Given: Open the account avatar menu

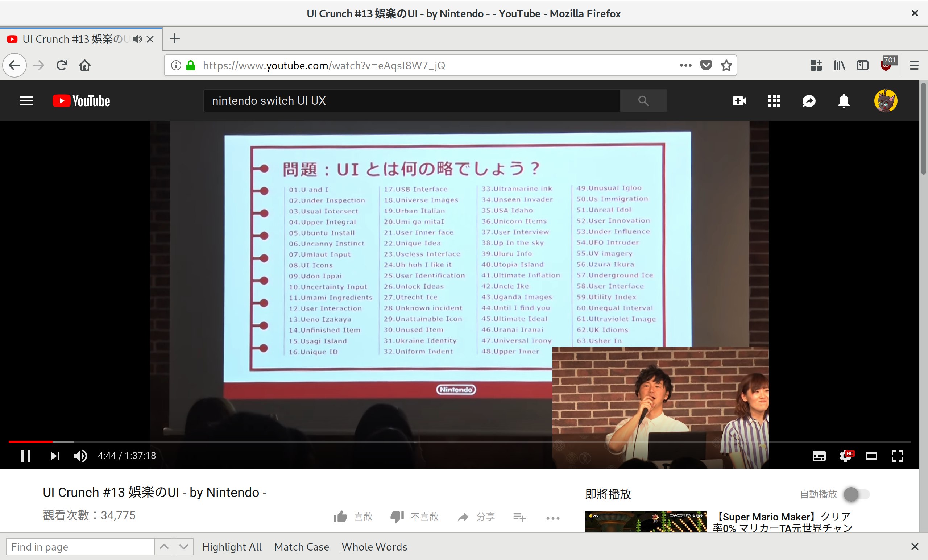Looking at the screenshot, I should tap(886, 101).
